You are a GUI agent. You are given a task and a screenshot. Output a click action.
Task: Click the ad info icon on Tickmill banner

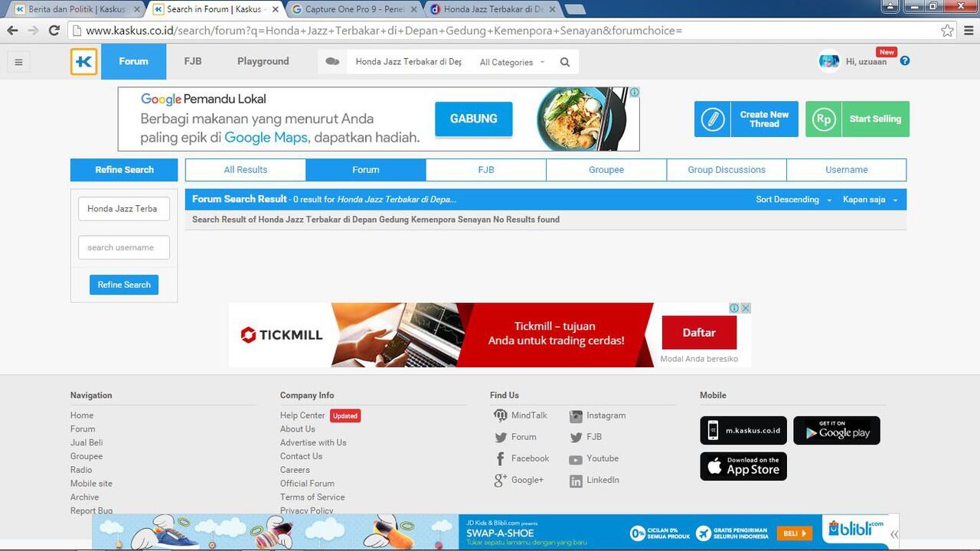734,308
